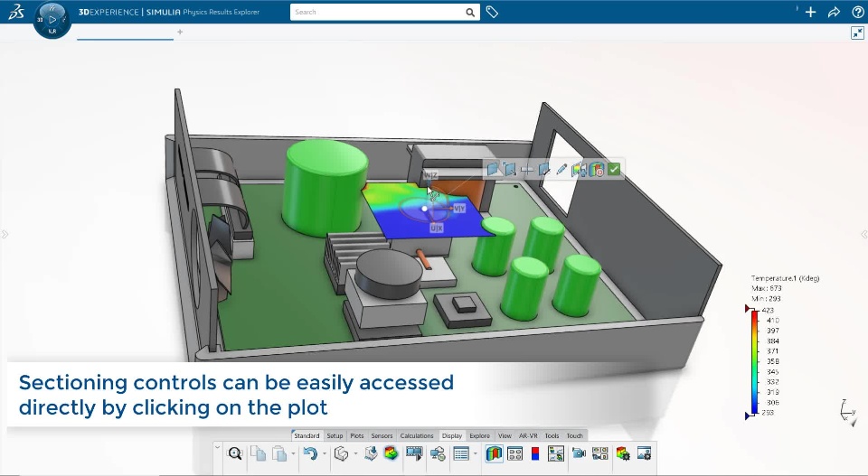The width and height of the screenshot is (868, 476).
Task: Click the animation play film icon
Action: [414, 454]
